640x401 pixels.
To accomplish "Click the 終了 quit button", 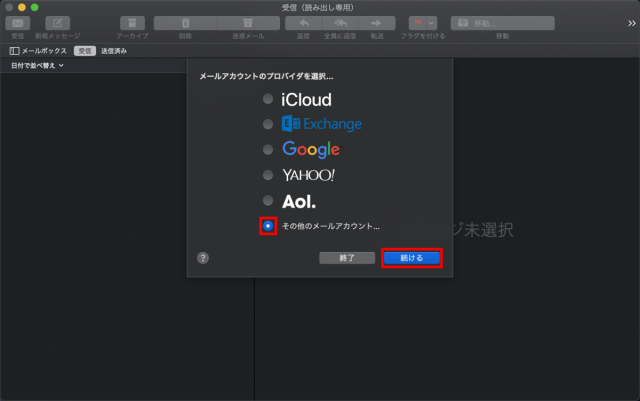I will tap(345, 257).
